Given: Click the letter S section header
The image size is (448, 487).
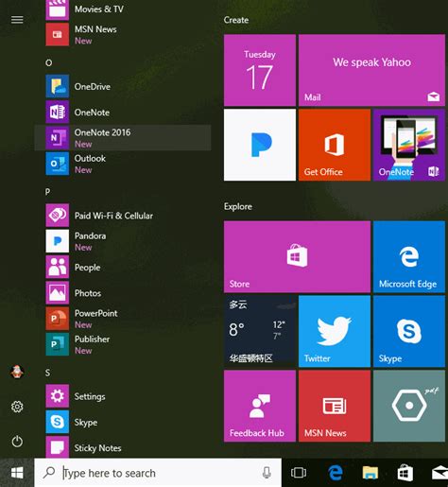Looking at the screenshot, I should (x=47, y=373).
